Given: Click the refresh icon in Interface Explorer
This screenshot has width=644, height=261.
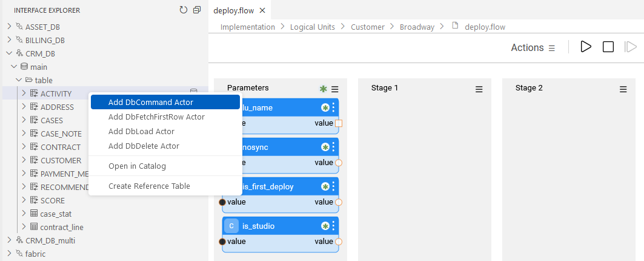Looking at the screenshot, I should [x=184, y=10].
